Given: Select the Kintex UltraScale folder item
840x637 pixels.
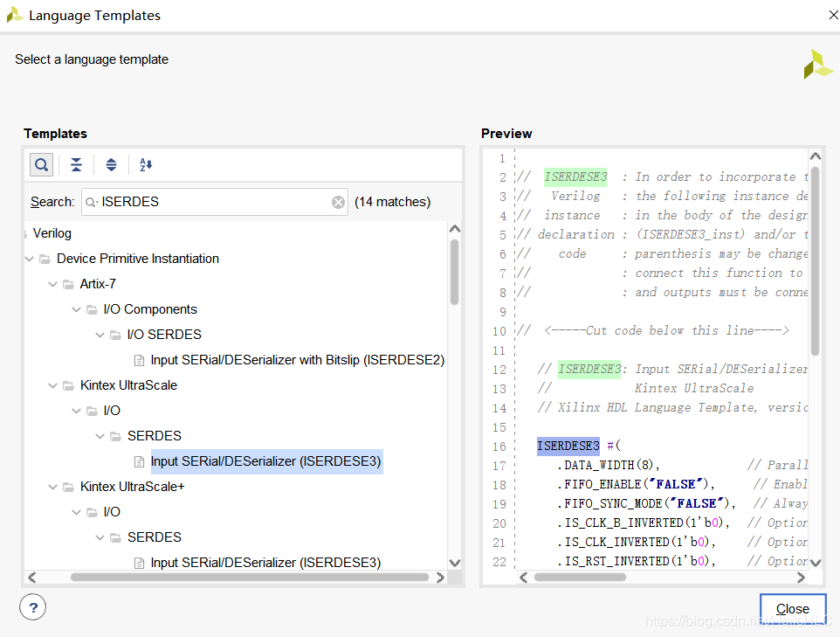Looking at the screenshot, I should coord(128,385).
